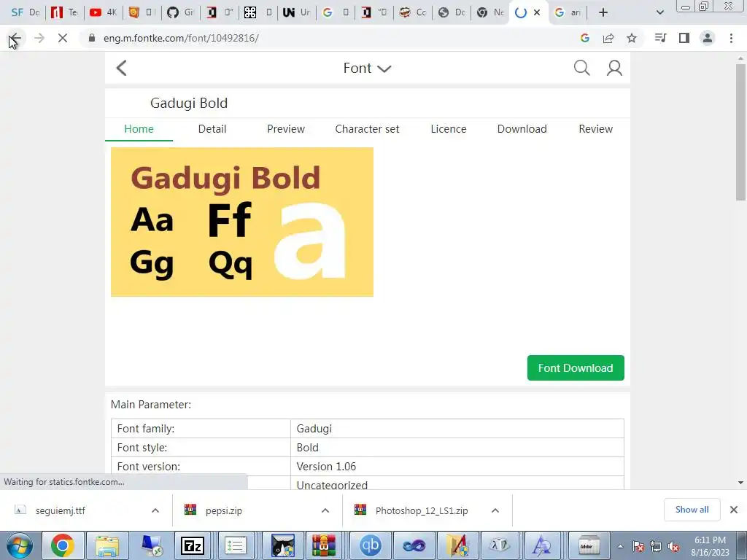The height and width of the screenshot is (560, 747).
Task: Open the WinRAR taskbar icon
Action: tap(325, 545)
